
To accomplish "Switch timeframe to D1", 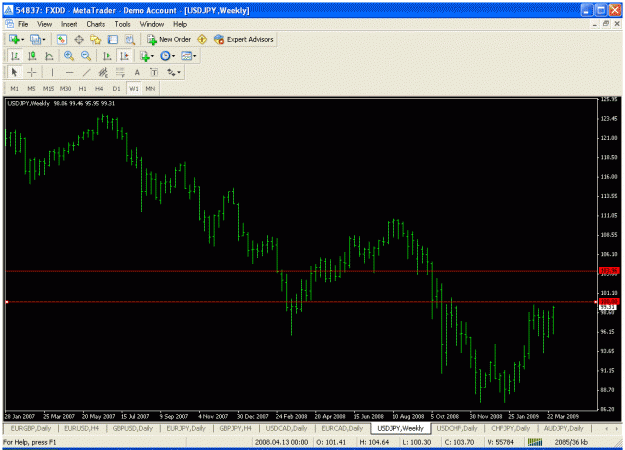I will point(116,88).
